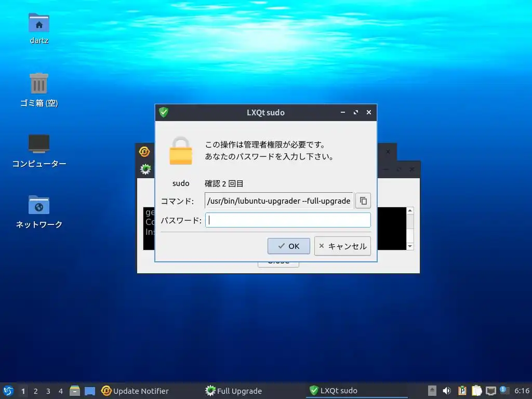This screenshot has width=532, height=399.
Task: Click the コマンド: label
Action: pyautogui.click(x=177, y=201)
